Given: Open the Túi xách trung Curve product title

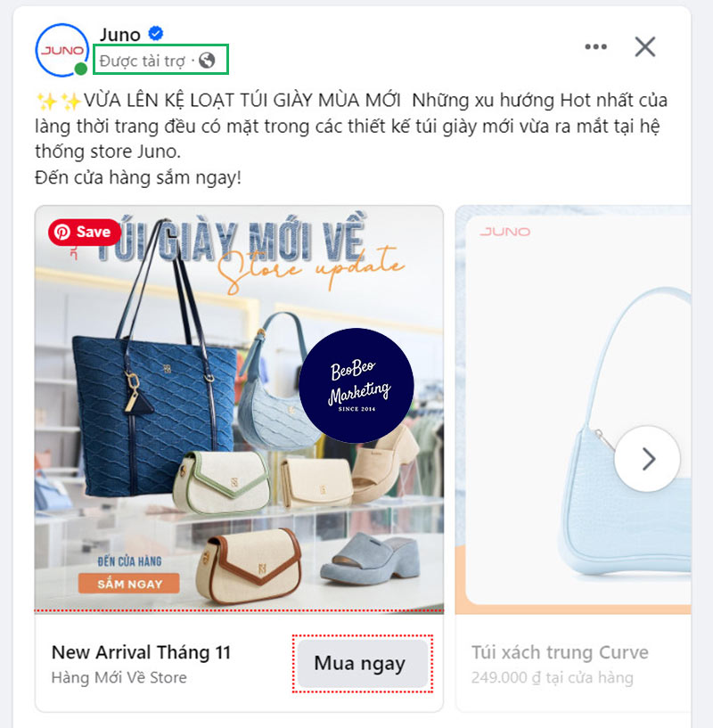Looking at the screenshot, I should 560,652.
